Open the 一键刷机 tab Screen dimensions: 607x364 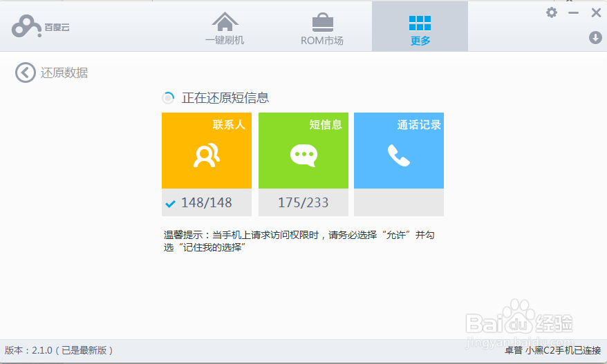(225, 28)
